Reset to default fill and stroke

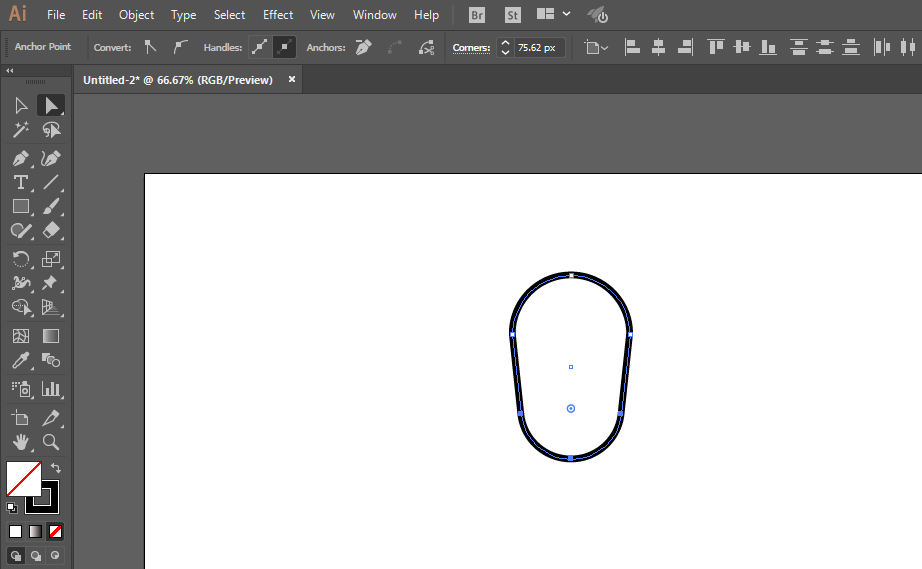(x=12, y=507)
